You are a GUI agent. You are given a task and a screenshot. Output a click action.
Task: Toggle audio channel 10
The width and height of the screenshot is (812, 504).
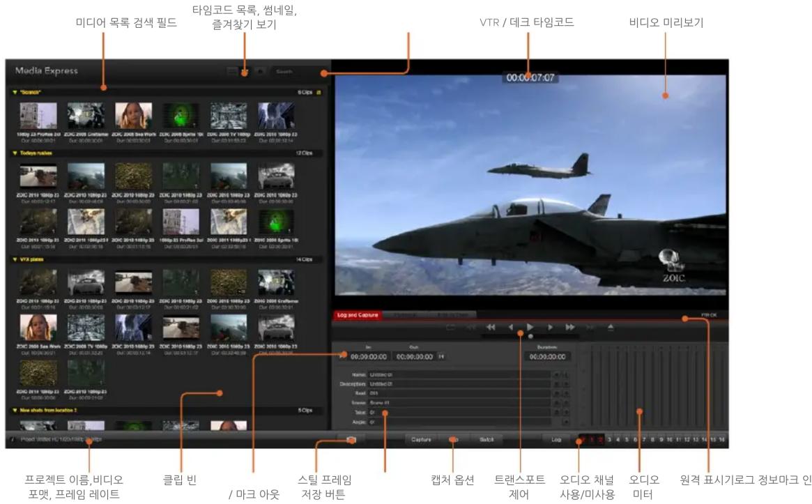pos(670,440)
